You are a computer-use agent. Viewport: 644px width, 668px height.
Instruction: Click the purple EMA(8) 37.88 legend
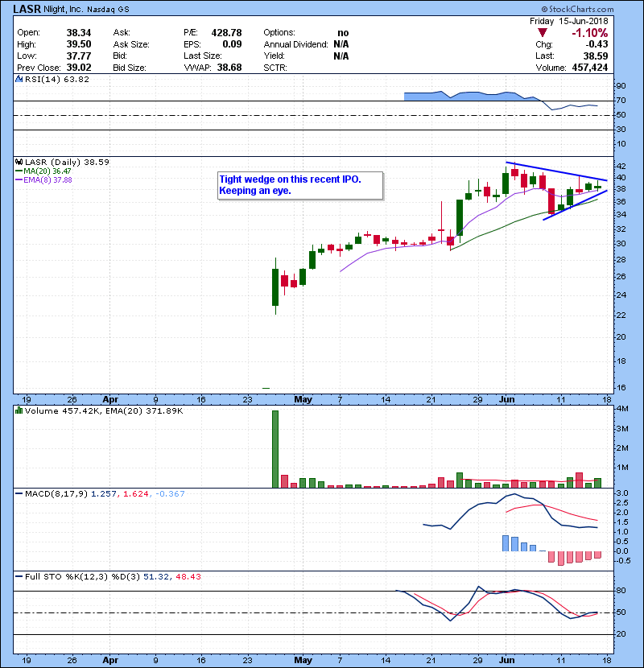(x=43, y=179)
